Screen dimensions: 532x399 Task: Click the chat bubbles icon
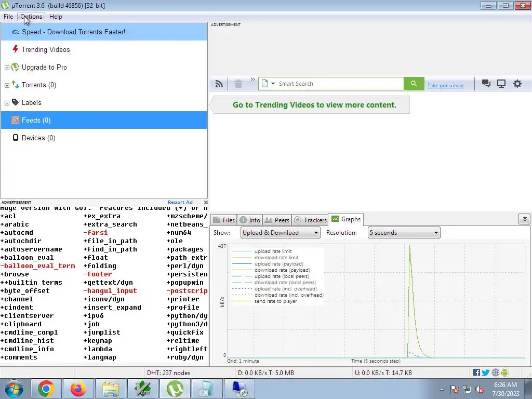click(486, 84)
